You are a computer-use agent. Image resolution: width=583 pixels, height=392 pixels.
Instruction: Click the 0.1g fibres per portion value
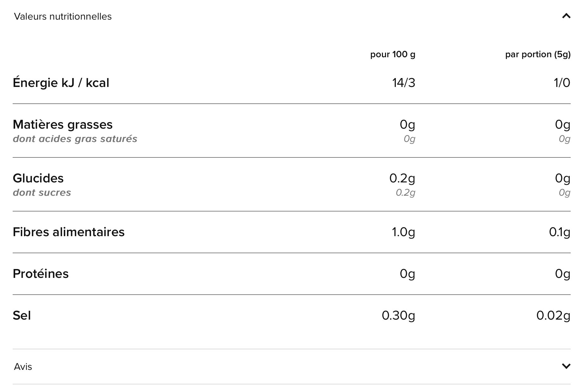point(560,232)
